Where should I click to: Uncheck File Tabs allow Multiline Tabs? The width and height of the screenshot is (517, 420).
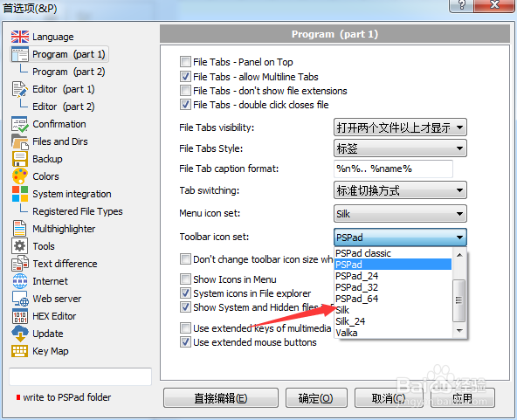[185, 77]
